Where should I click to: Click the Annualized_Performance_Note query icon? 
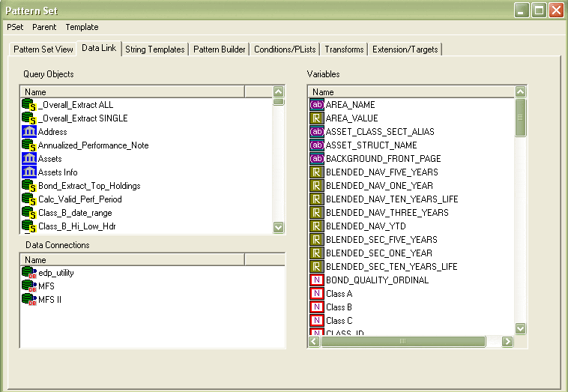29,145
